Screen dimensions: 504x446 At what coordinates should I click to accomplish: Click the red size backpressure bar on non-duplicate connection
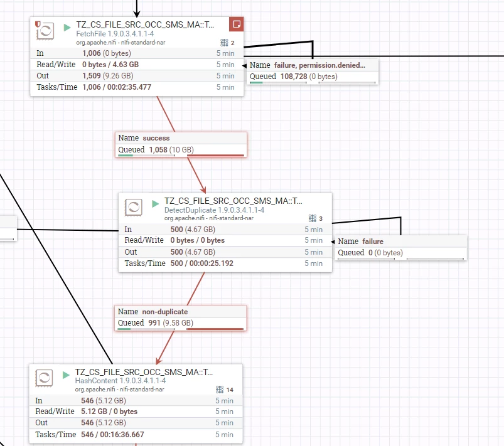[215, 329]
